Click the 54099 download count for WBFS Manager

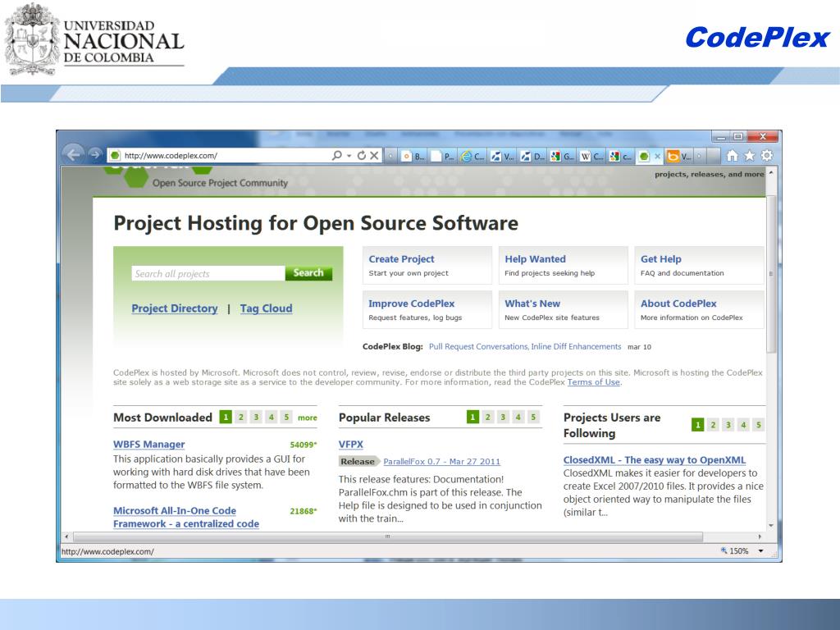point(304,445)
